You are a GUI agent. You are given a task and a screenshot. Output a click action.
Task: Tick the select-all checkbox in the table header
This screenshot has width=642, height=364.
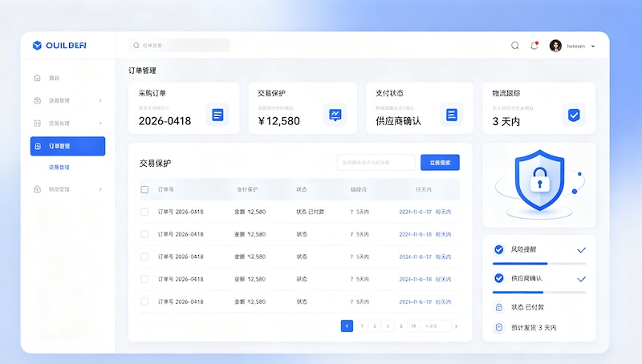[144, 189]
